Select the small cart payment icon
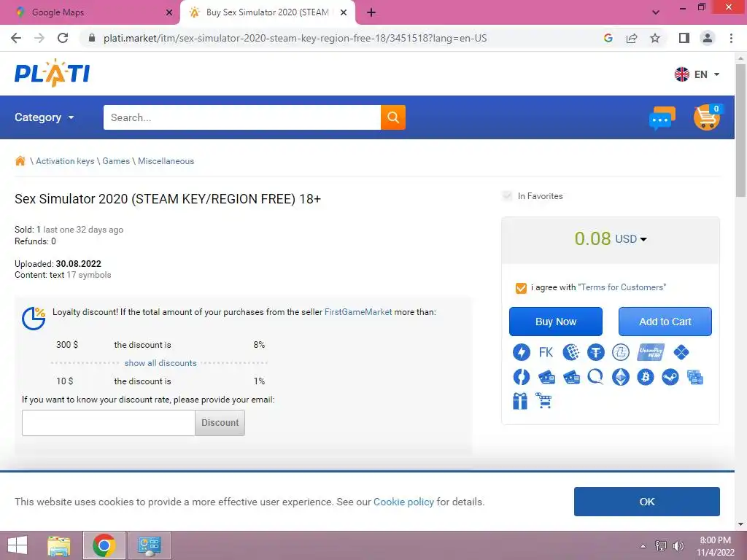This screenshot has width=747, height=560. [543, 400]
